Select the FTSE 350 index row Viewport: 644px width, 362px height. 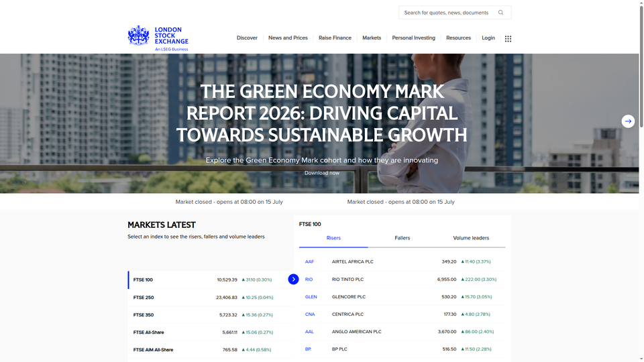[210, 315]
